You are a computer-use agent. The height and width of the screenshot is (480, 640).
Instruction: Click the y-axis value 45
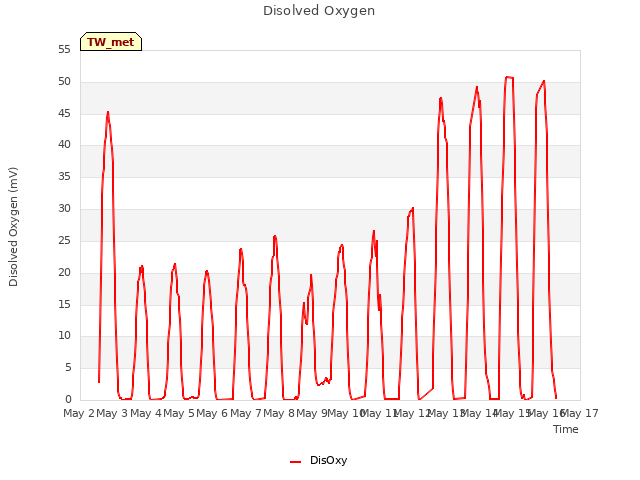[64, 113]
